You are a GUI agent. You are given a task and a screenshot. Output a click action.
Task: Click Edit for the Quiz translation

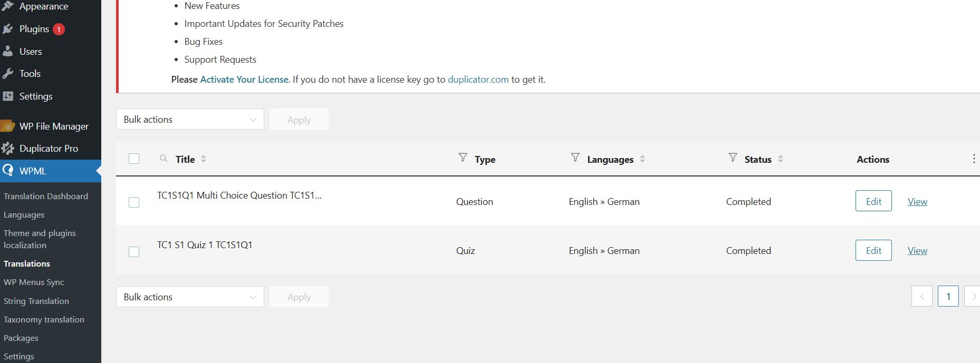point(873,251)
